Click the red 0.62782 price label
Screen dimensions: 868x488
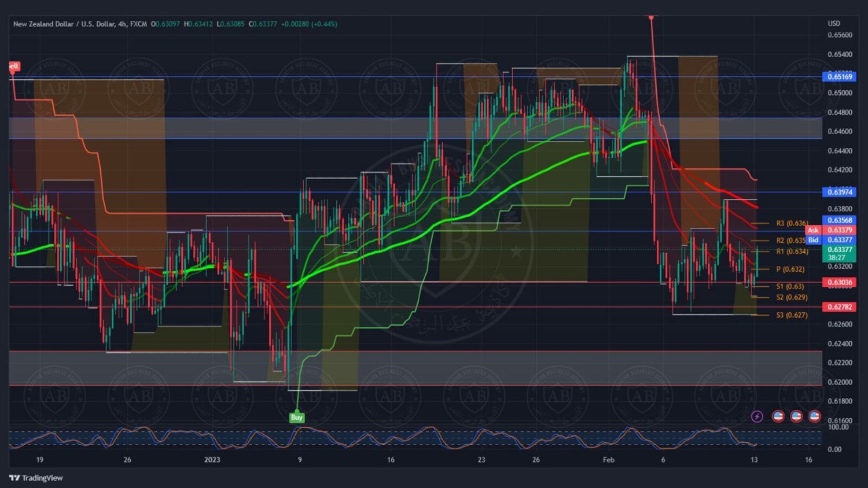coord(839,307)
